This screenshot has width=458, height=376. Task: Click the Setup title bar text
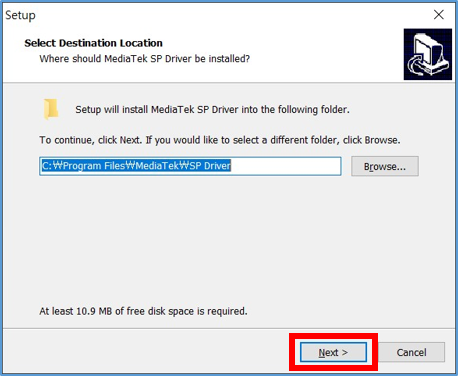[x=20, y=15]
